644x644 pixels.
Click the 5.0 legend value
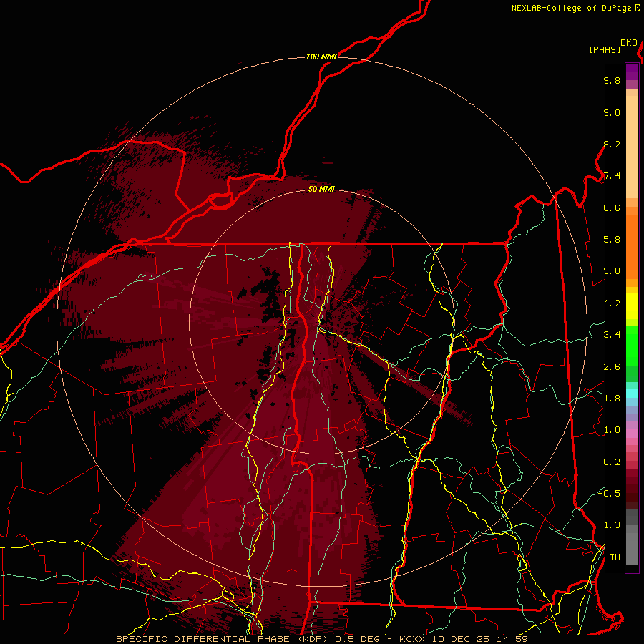tap(612, 271)
